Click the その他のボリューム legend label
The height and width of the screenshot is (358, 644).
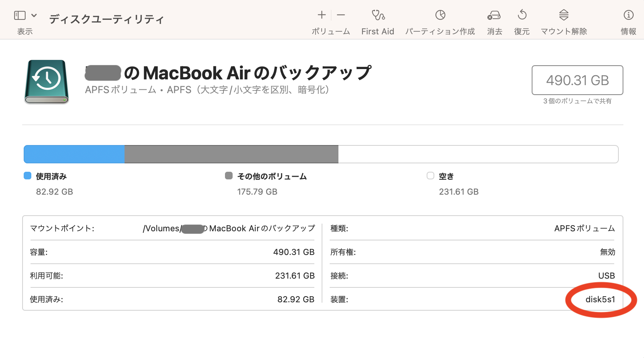tap(272, 176)
